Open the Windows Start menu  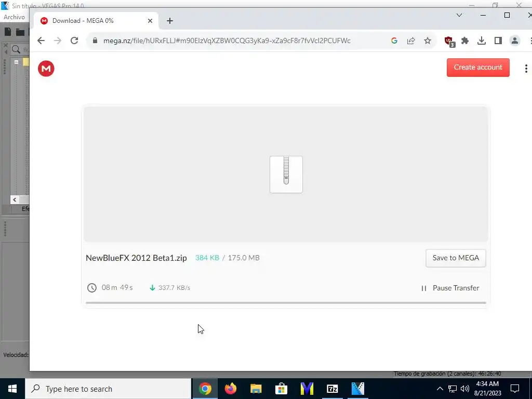pos(12,389)
